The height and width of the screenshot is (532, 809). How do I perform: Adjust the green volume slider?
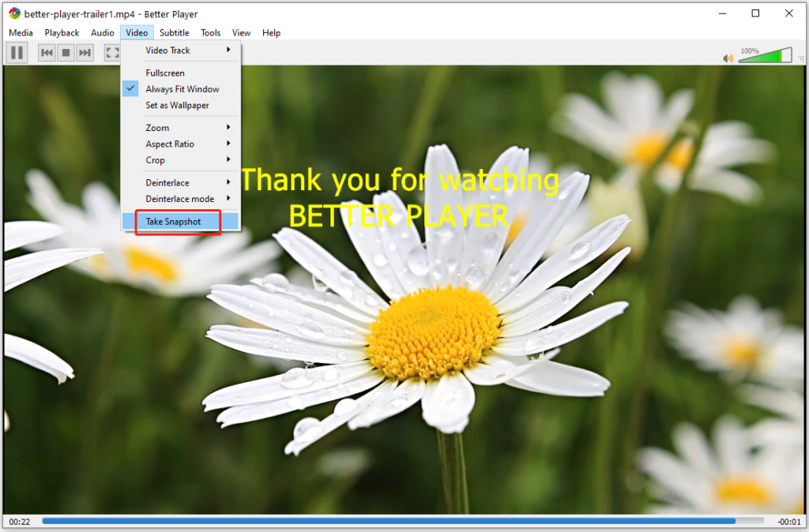tap(765, 54)
